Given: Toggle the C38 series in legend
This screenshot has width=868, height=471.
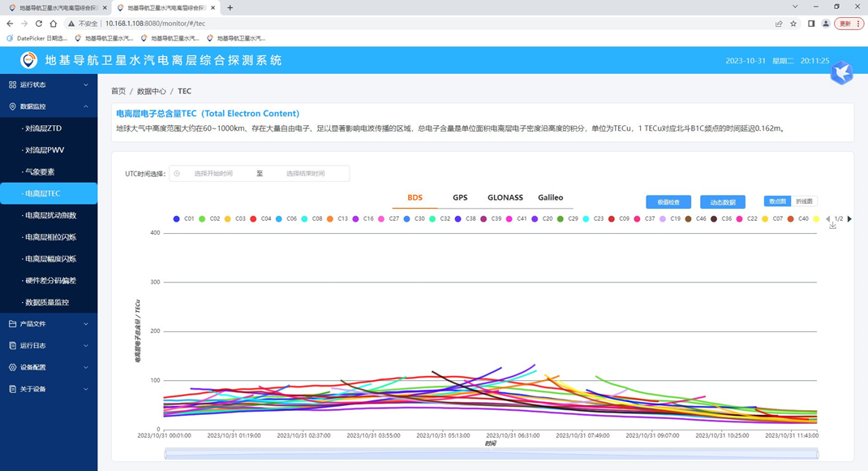Looking at the screenshot, I should [x=465, y=219].
